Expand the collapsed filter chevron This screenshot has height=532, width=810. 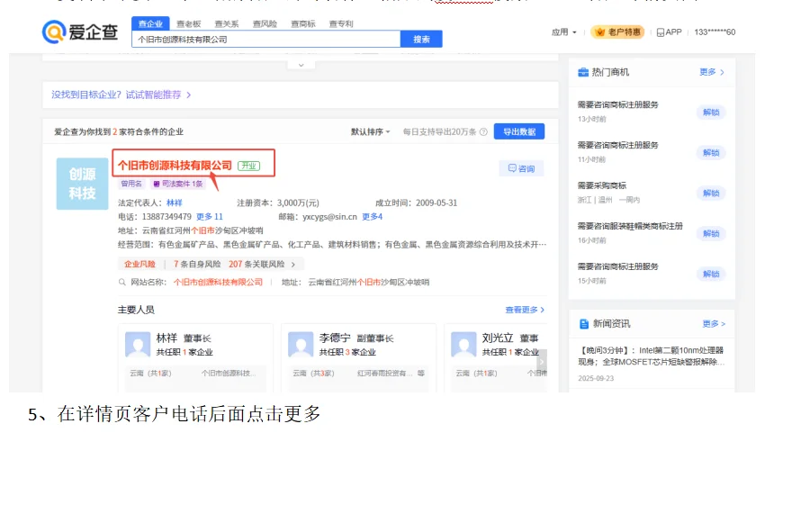301,65
